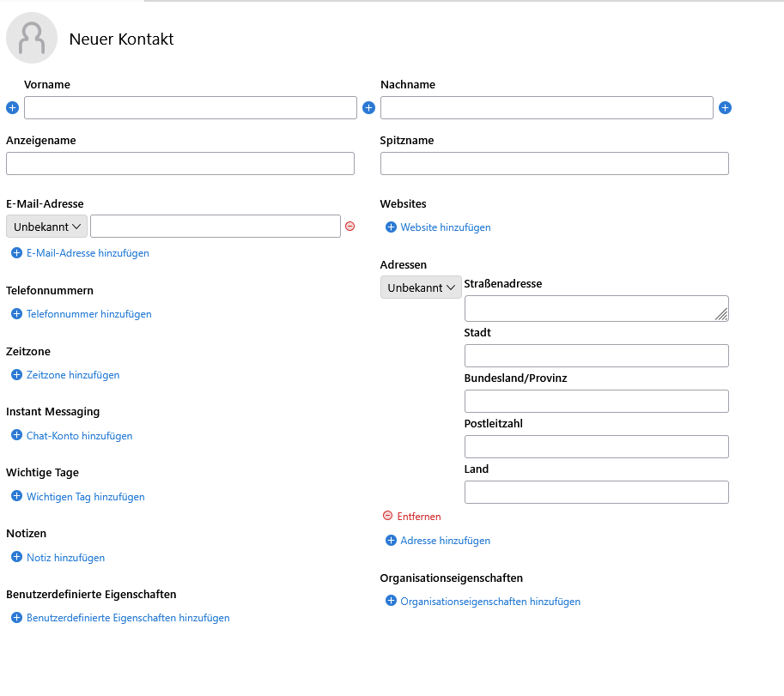
Task: Click Zeitzone hinzufügen link
Action: (73, 375)
